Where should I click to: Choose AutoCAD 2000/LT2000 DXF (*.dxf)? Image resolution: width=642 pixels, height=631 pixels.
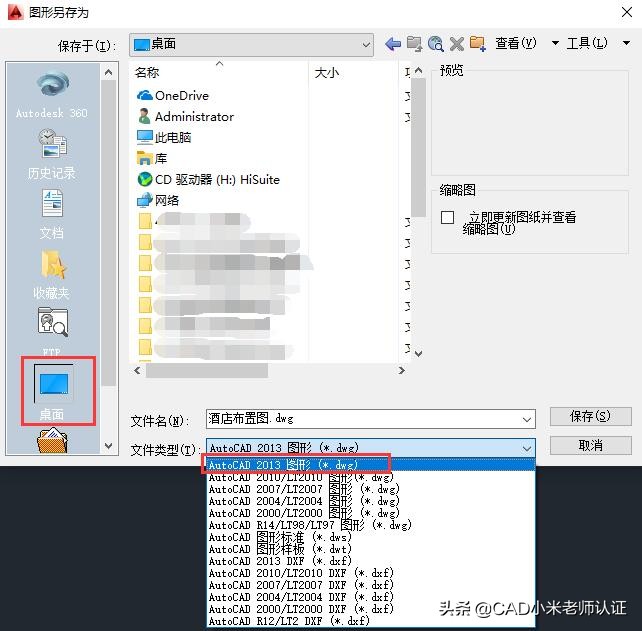click(x=371, y=609)
